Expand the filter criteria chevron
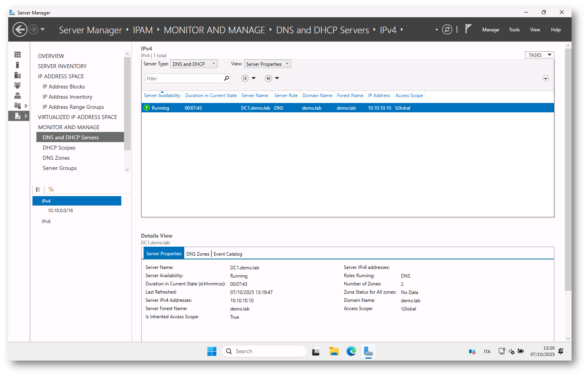The width and height of the screenshot is (588, 377). tap(545, 79)
